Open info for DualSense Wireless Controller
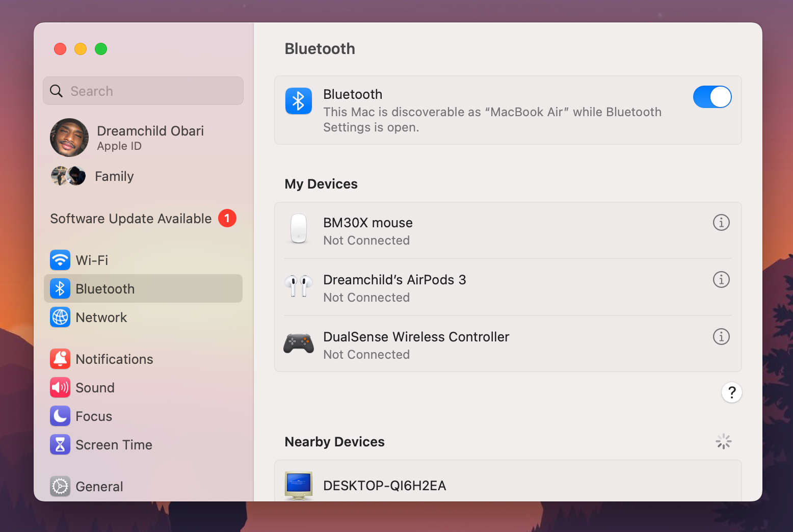This screenshot has width=793, height=532. (x=721, y=337)
